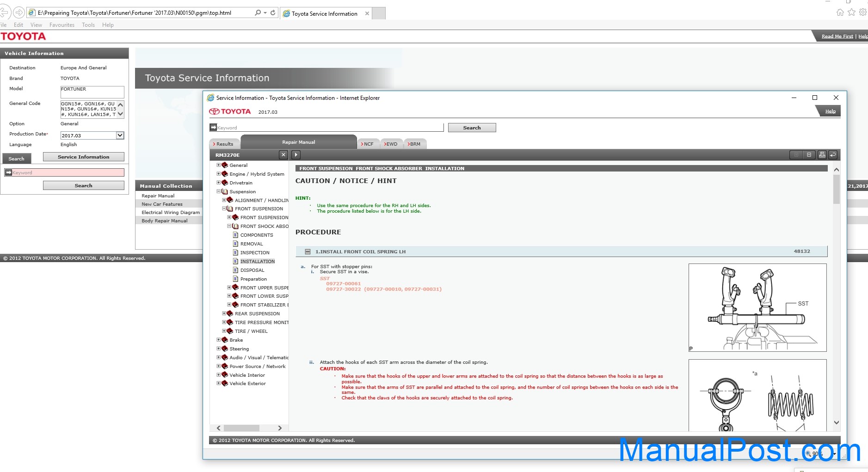The image size is (868, 472).
Task: Click the right-arrow button next to RM3270E
Action: [x=296, y=155]
